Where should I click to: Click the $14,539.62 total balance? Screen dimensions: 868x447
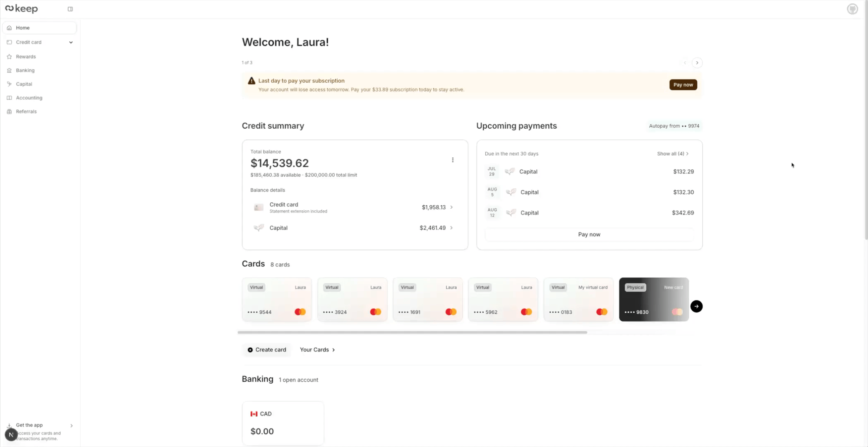[279, 163]
